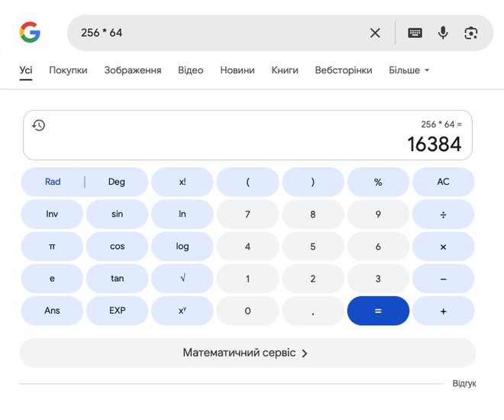Image resolution: width=504 pixels, height=420 pixels.
Task: Open the Математичний сервіс link
Action: pyautogui.click(x=247, y=353)
